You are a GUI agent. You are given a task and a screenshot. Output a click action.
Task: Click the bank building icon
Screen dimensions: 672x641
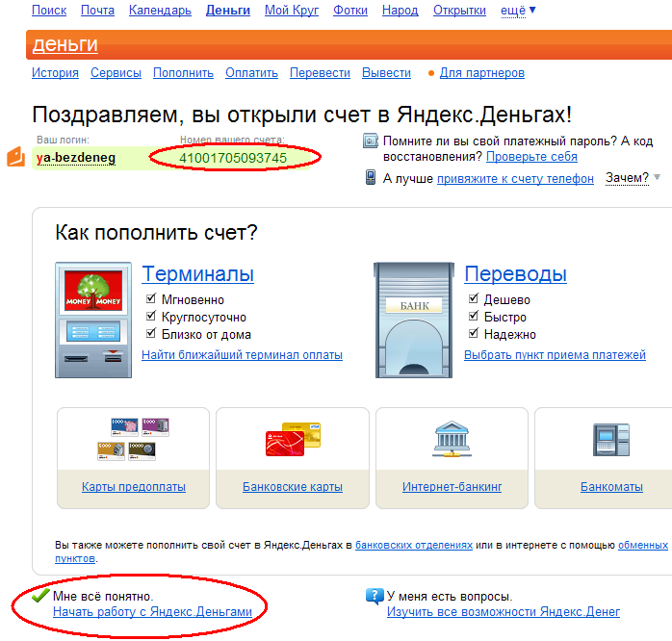pyautogui.click(x=412, y=318)
